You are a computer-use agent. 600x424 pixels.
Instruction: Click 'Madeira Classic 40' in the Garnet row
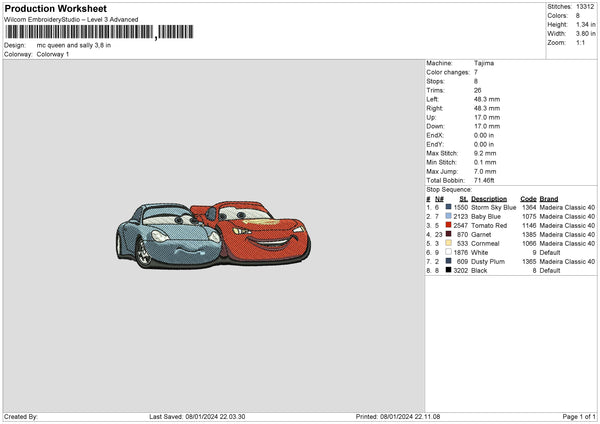pos(567,235)
